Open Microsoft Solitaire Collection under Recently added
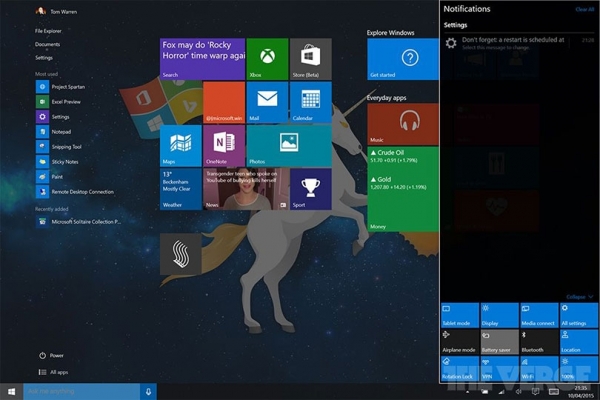 (79, 222)
